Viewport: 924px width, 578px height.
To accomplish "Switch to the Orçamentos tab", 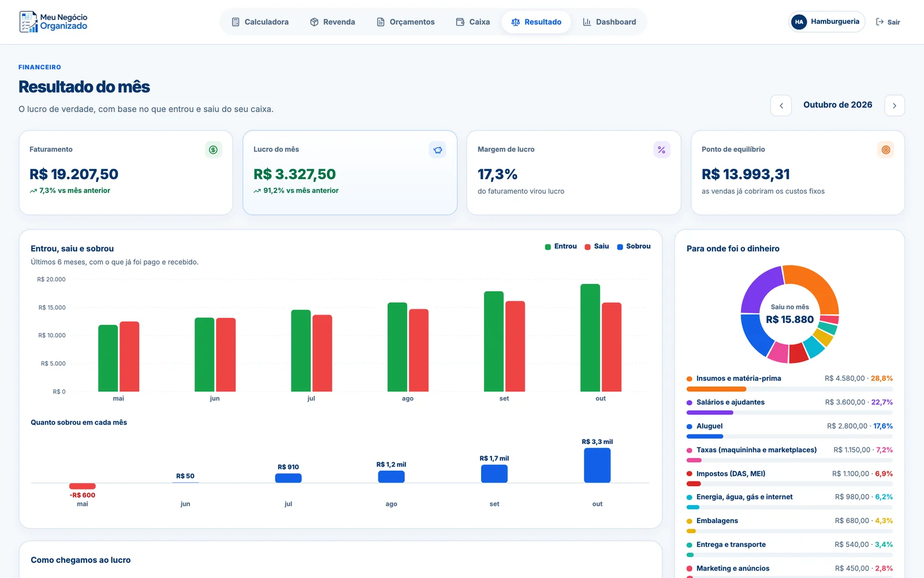I will (405, 22).
